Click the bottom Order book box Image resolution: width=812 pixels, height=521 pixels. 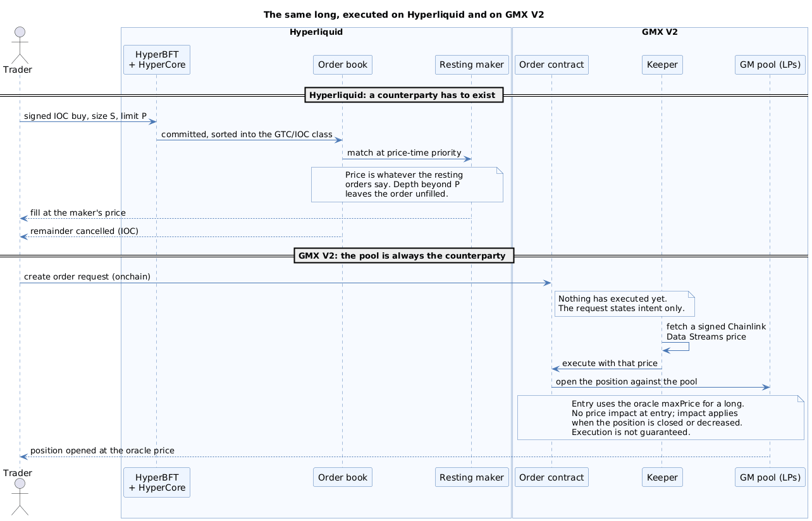click(342, 477)
